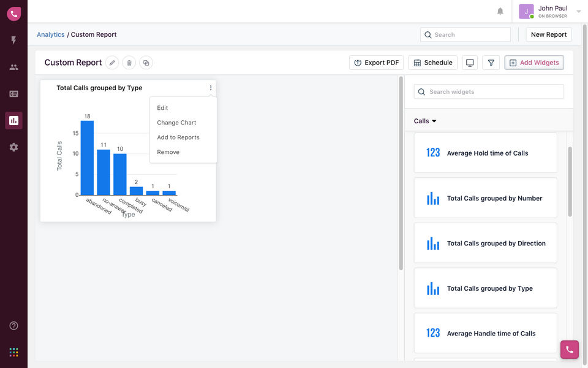Click the Schedule button
Viewport: 588px width, 368px height.
click(432, 63)
